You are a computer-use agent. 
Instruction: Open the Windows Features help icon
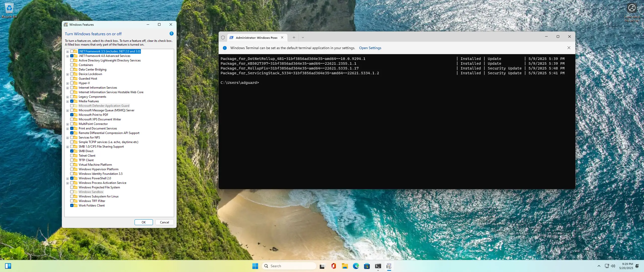171,33
